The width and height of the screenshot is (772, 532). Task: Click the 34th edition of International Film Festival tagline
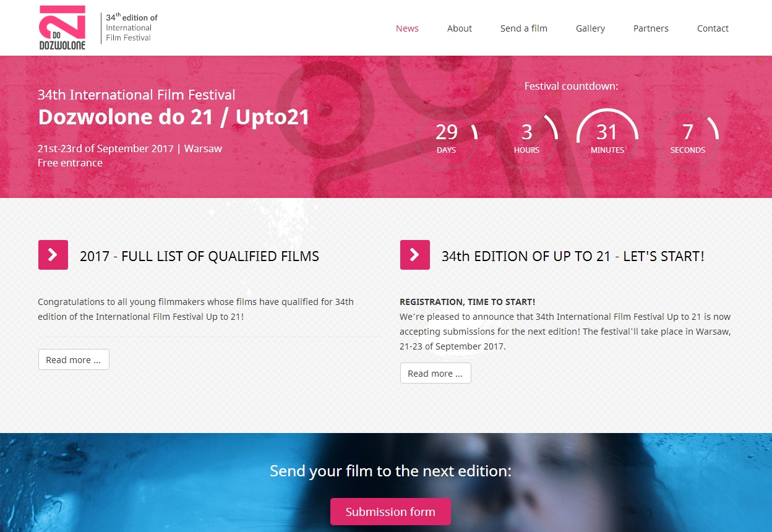132,28
